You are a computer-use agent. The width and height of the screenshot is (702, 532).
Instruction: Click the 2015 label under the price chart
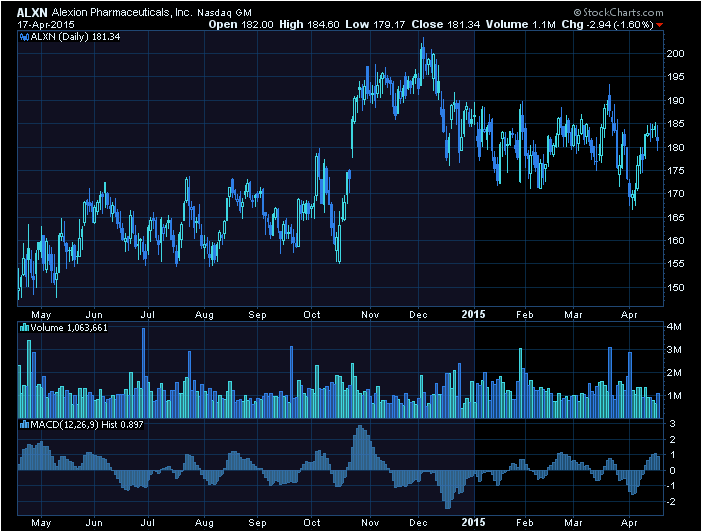click(473, 314)
